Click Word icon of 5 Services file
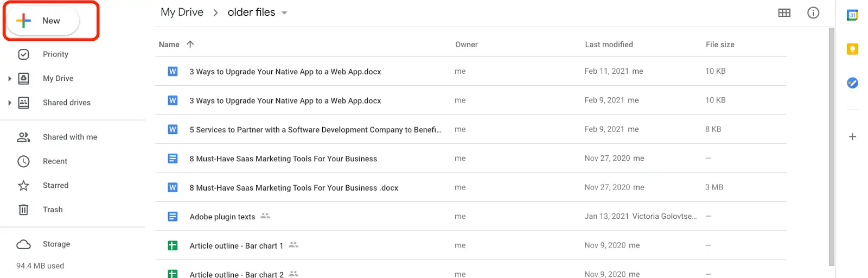Screen dimensions: 868x278 pos(173,129)
